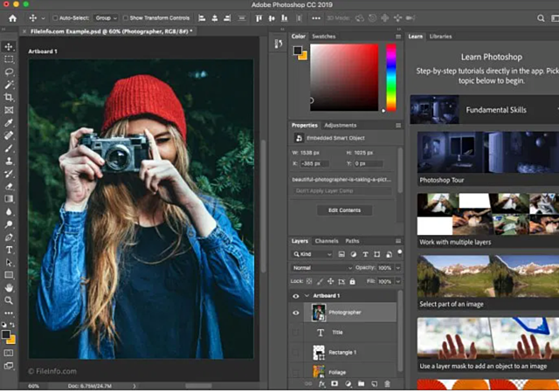This screenshot has height=392, width=559.
Task: Click the Add layer style fx icon
Action: pos(321,384)
